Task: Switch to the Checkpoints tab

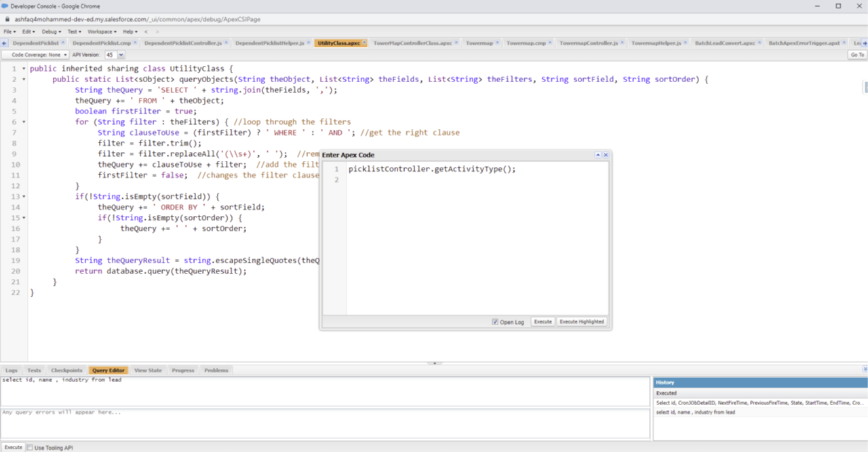Action: 66,370
